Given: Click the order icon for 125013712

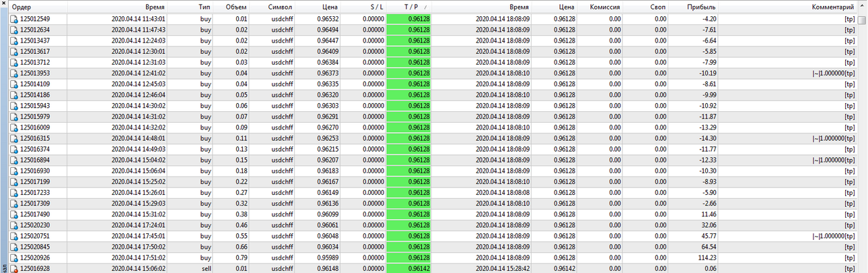Looking at the screenshot, I should tap(14, 62).
